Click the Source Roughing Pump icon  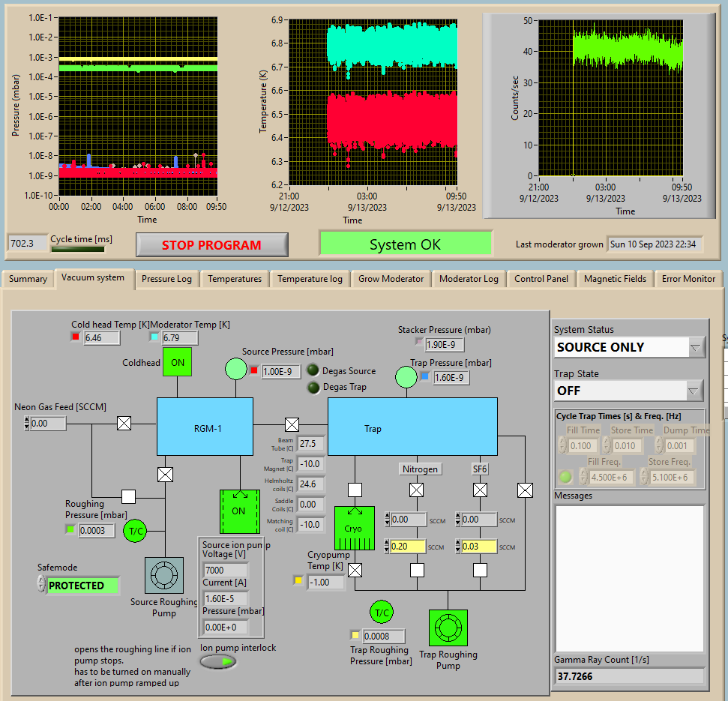[163, 576]
